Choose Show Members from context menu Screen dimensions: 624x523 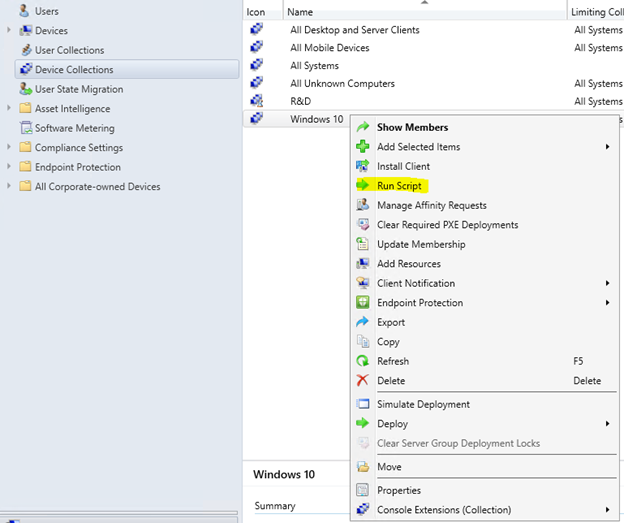click(484, 127)
